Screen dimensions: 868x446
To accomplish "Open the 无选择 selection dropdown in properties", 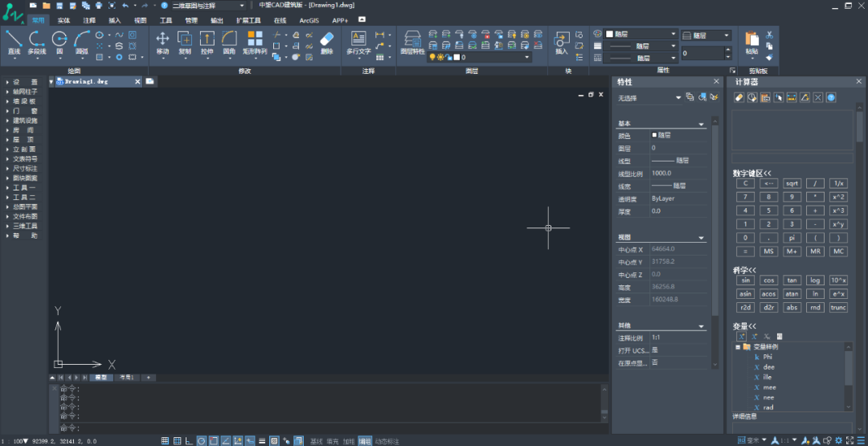I will click(x=649, y=97).
